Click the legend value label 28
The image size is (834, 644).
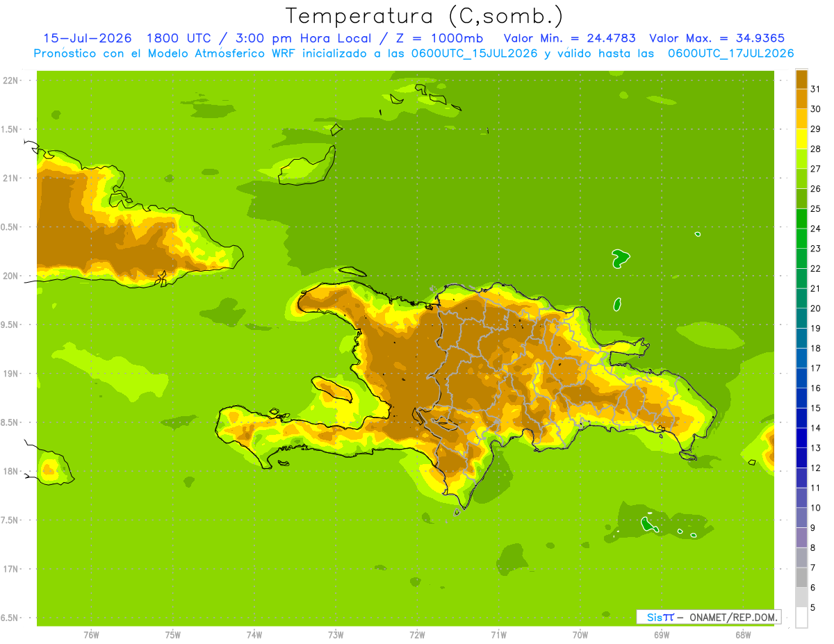coord(815,149)
